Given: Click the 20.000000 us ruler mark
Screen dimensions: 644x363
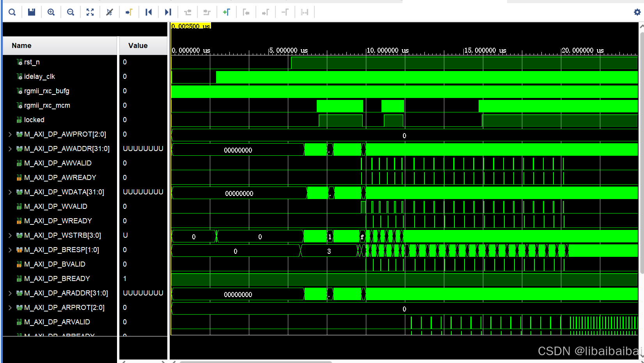Looking at the screenshot, I should click(583, 50).
